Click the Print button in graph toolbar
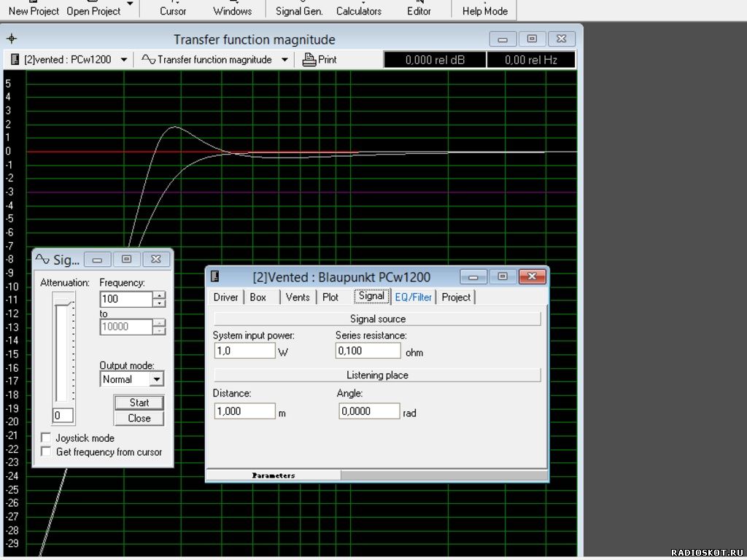This screenshot has width=747, height=560. tap(320, 60)
